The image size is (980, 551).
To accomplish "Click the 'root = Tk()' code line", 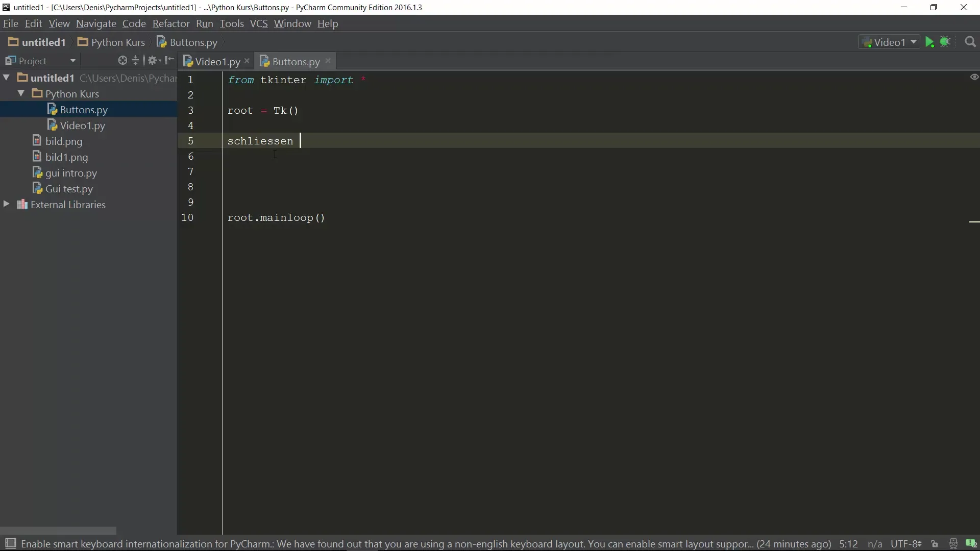I will click(263, 111).
